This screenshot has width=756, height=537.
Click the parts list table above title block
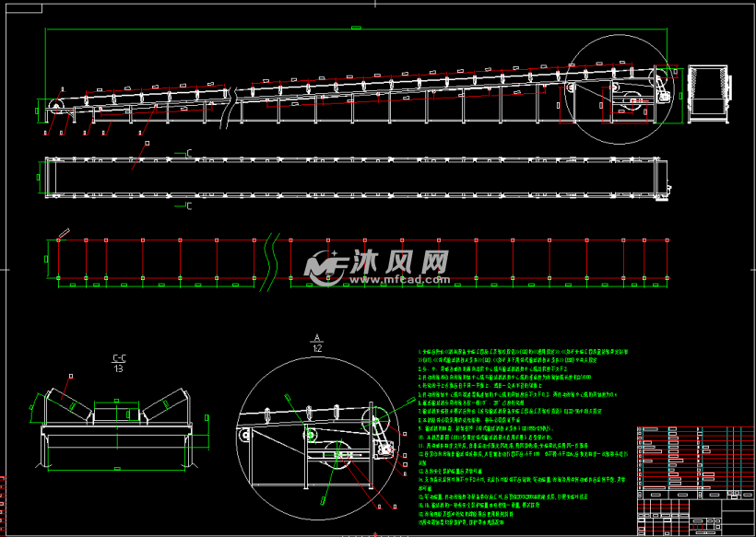(x=693, y=451)
